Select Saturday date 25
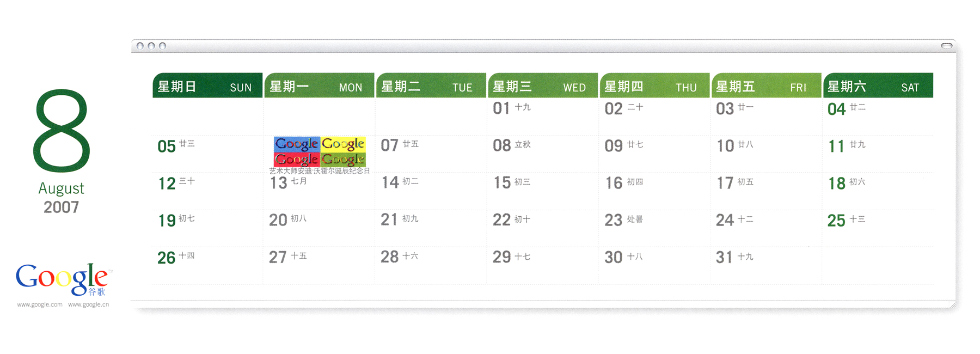 [837, 221]
